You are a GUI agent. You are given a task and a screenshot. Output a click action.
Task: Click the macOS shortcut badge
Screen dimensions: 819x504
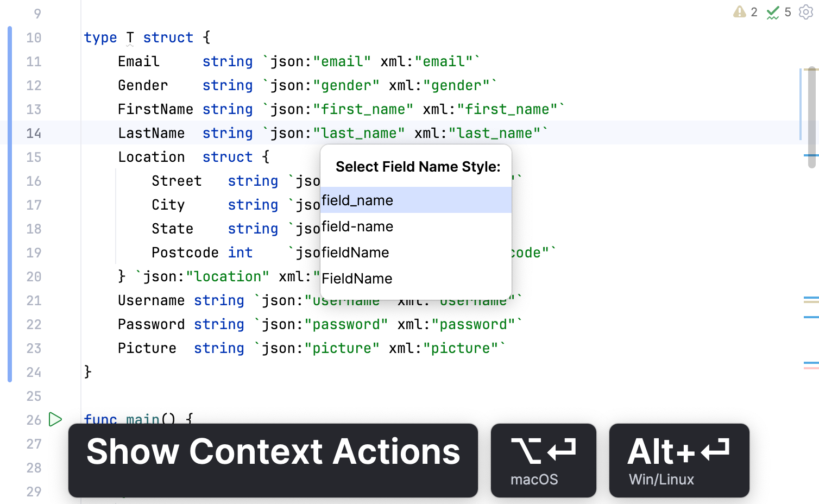543,460
